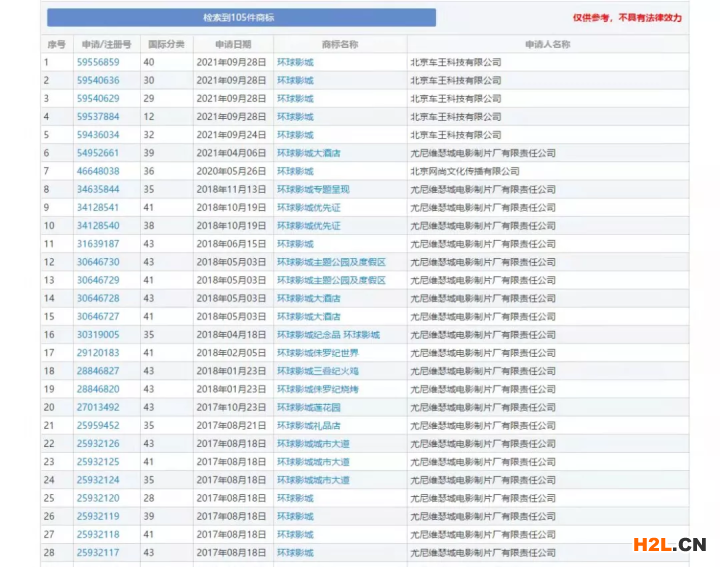Open registration number 30646730 link
720x567 pixels.
(x=98, y=262)
